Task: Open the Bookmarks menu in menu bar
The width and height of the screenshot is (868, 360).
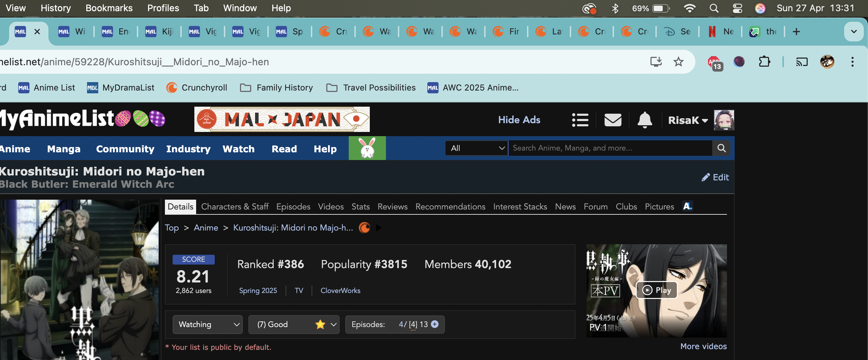Action: (109, 8)
